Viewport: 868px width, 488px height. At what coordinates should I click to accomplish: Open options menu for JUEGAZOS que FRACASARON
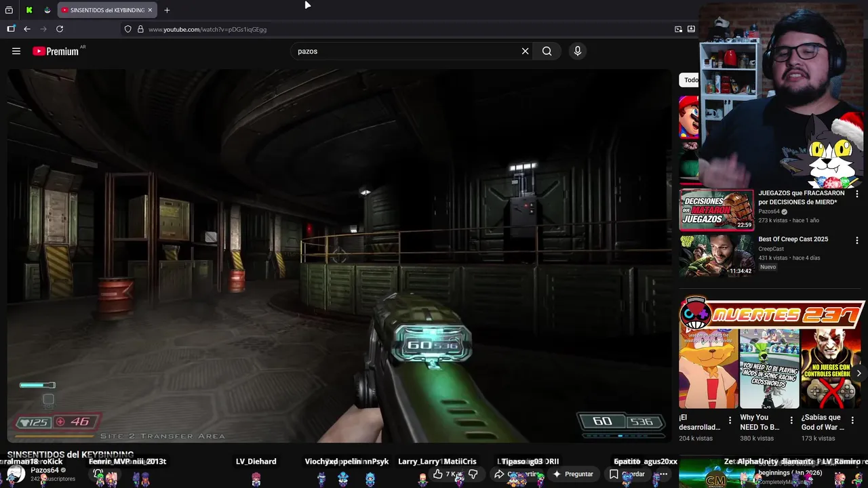856,194
